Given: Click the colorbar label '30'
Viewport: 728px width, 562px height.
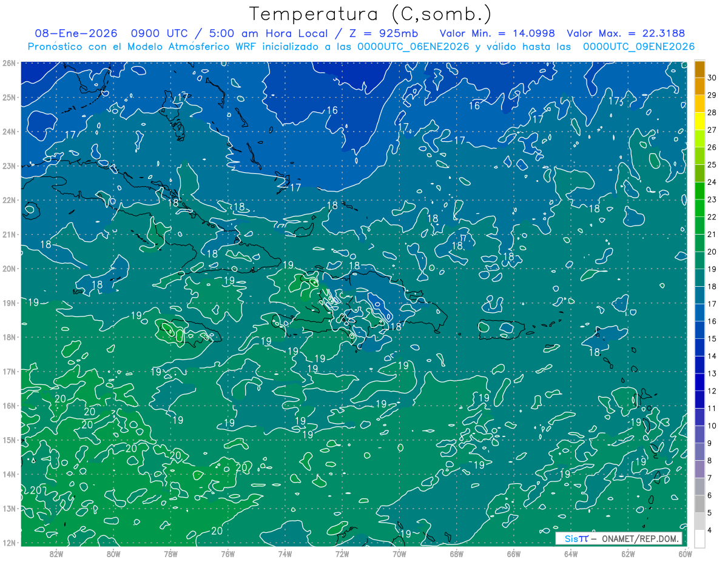Looking at the screenshot, I should (712, 78).
